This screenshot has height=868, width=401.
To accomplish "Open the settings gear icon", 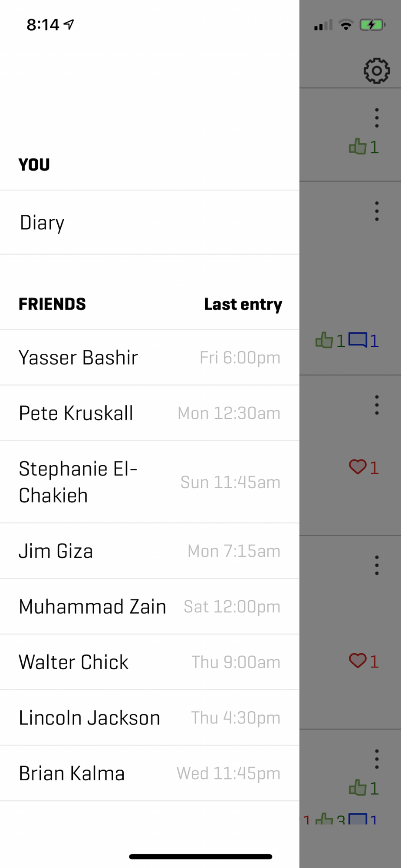I will click(x=376, y=70).
